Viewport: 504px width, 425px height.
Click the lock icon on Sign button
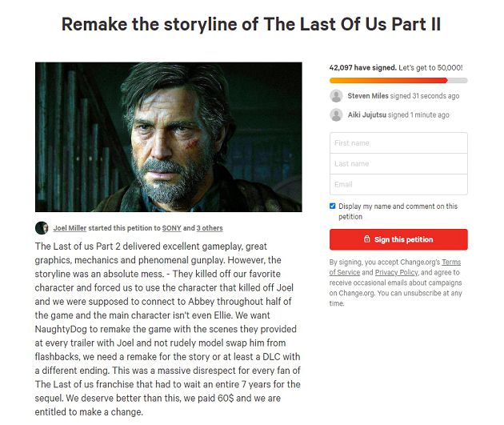pyautogui.click(x=366, y=239)
